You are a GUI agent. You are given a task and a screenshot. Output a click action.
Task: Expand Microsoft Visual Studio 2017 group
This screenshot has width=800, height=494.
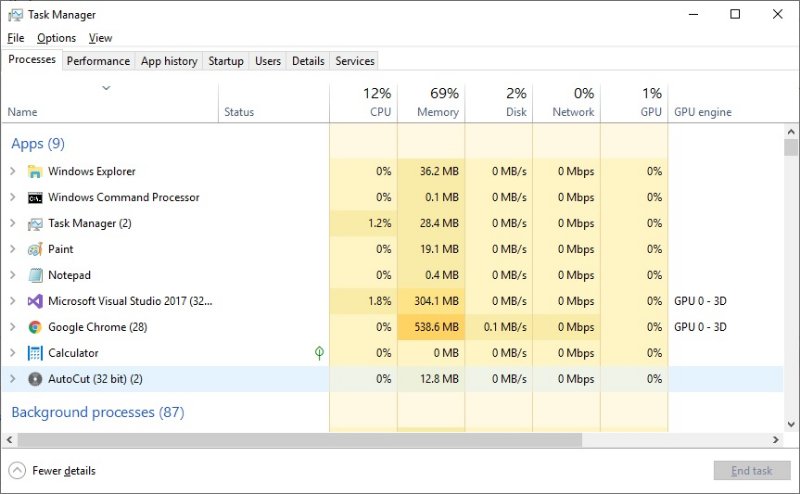click(13, 301)
